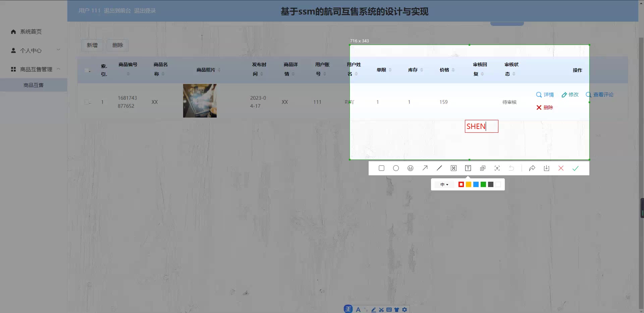
Task: Sort by the 库存 column
Action: pyautogui.click(x=422, y=70)
